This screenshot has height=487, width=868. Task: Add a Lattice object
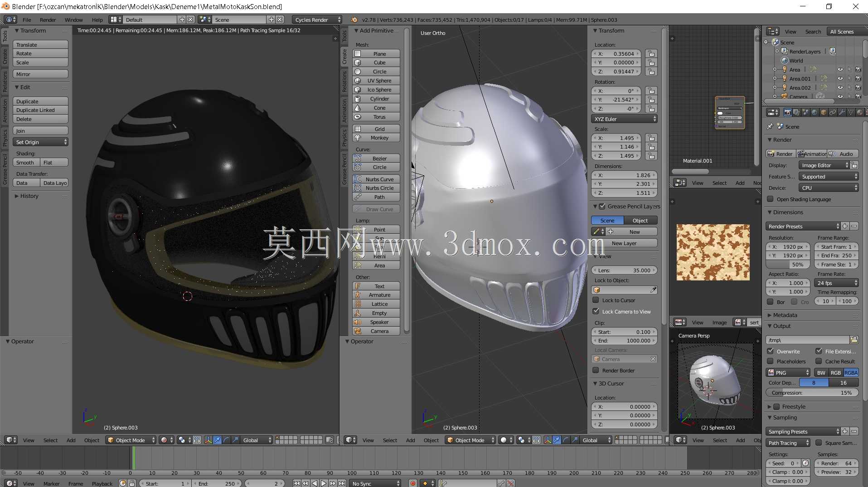[x=376, y=304]
